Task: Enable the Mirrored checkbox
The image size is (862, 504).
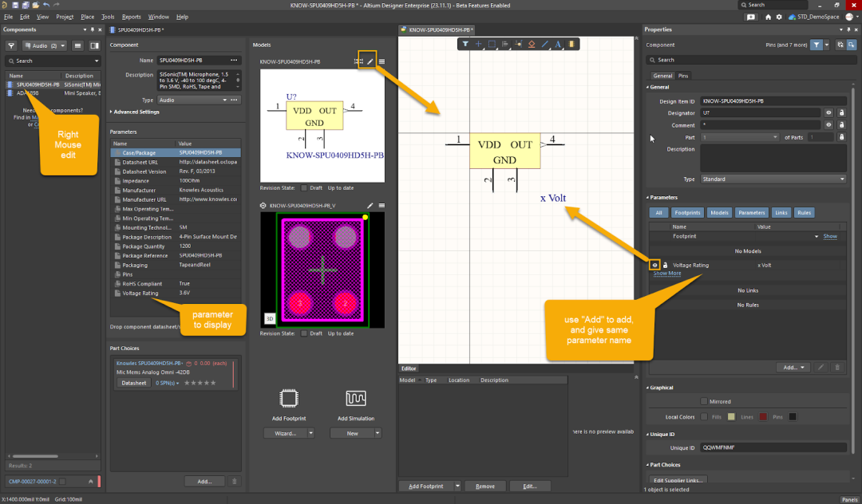Action: coord(704,401)
